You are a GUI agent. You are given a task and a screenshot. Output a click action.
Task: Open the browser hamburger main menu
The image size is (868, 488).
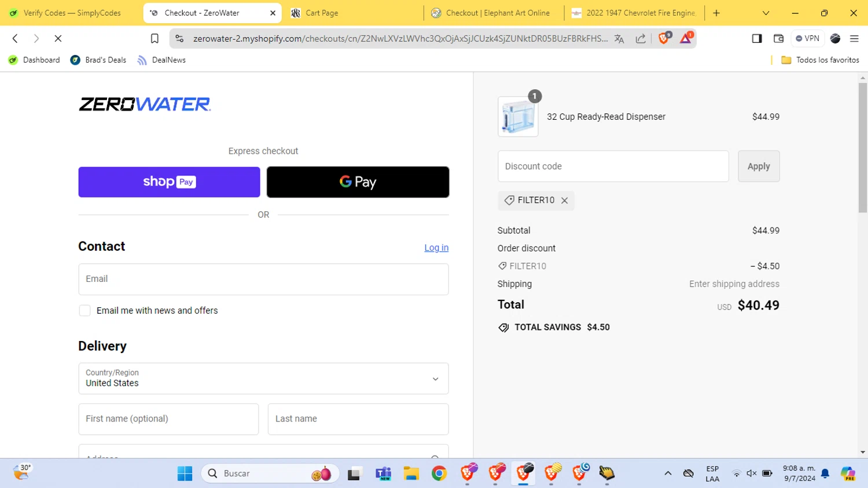pos(854,39)
